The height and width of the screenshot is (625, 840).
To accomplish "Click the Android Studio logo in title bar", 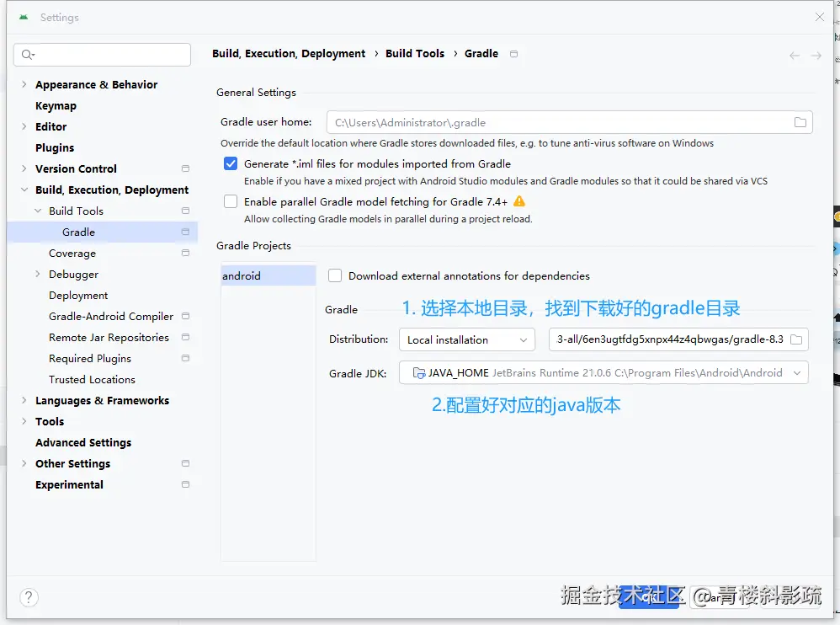I will coord(24,17).
